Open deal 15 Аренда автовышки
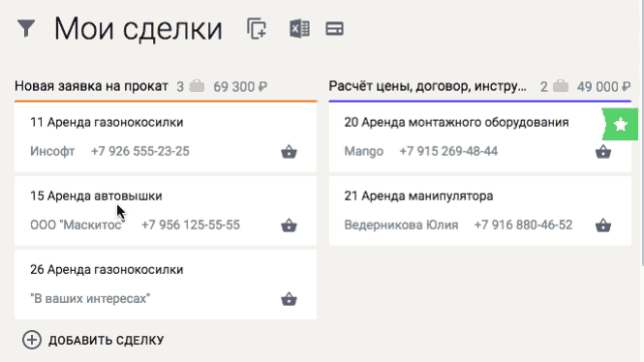 pyautogui.click(x=96, y=196)
